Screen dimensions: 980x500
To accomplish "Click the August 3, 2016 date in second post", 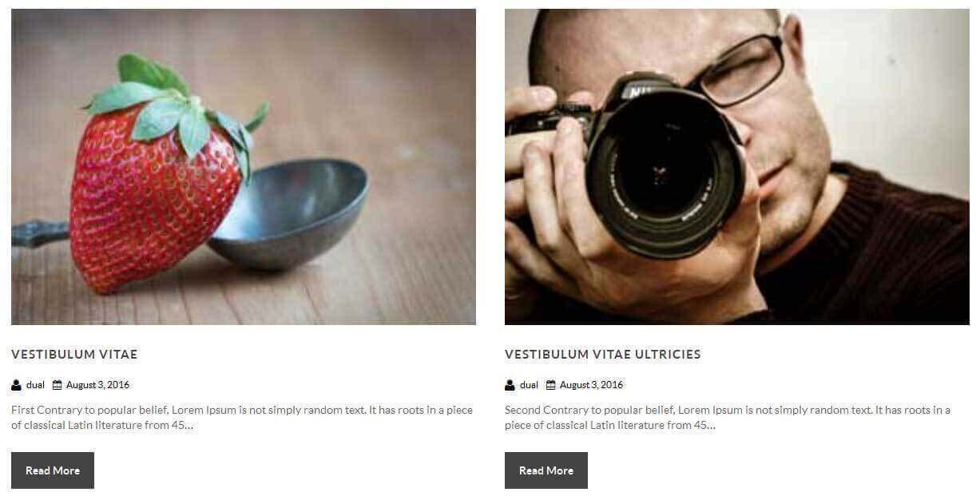I will click(591, 385).
